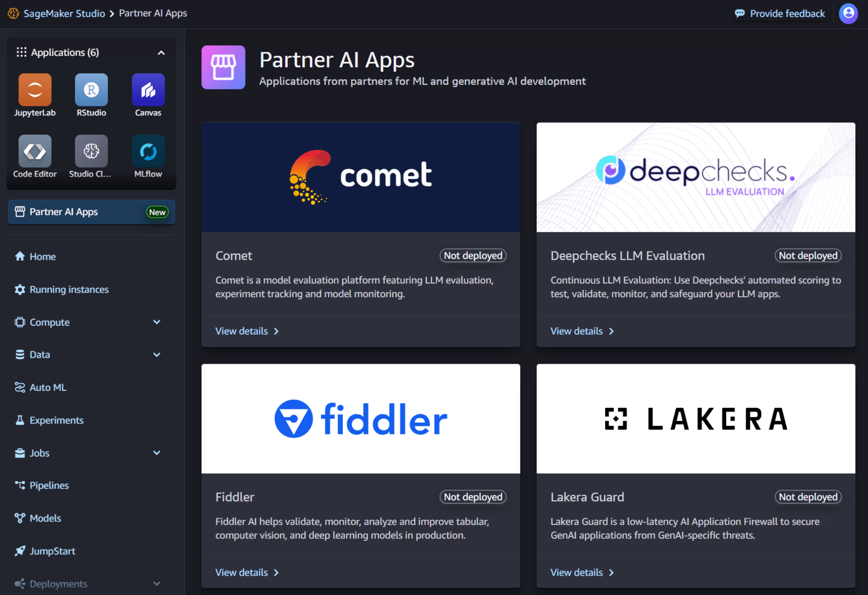Image resolution: width=868 pixels, height=595 pixels.
Task: Click the Auto ML icon
Action: [x=20, y=387]
